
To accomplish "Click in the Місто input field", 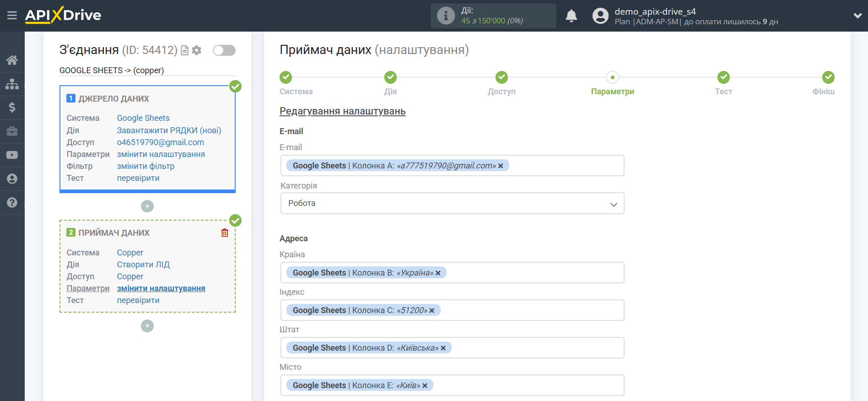I will coord(453,385).
